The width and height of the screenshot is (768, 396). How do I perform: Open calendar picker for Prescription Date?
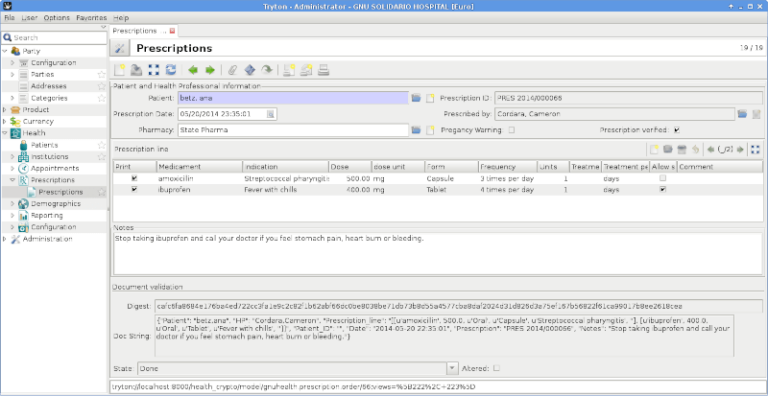click(x=270, y=114)
